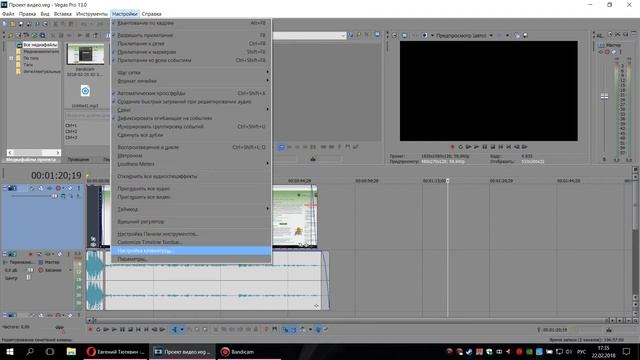The image size is (640, 360).
Task: Click record button in timeline transport bar
Action: coord(90,329)
